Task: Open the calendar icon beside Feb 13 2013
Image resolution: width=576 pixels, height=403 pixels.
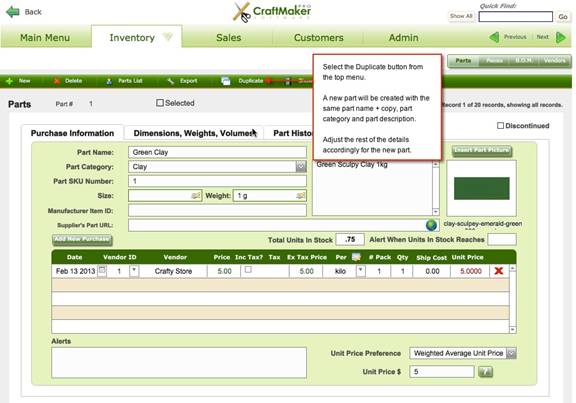Action: (x=102, y=271)
